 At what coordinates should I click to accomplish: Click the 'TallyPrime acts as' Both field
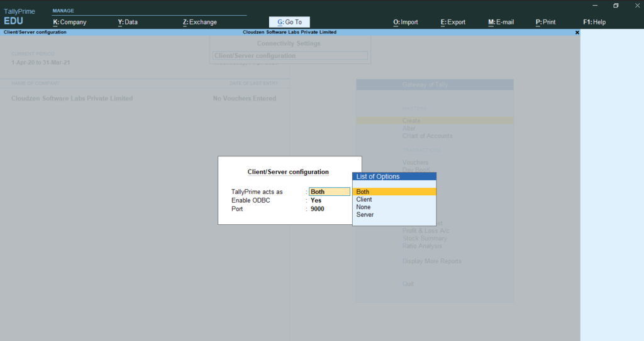tap(330, 192)
